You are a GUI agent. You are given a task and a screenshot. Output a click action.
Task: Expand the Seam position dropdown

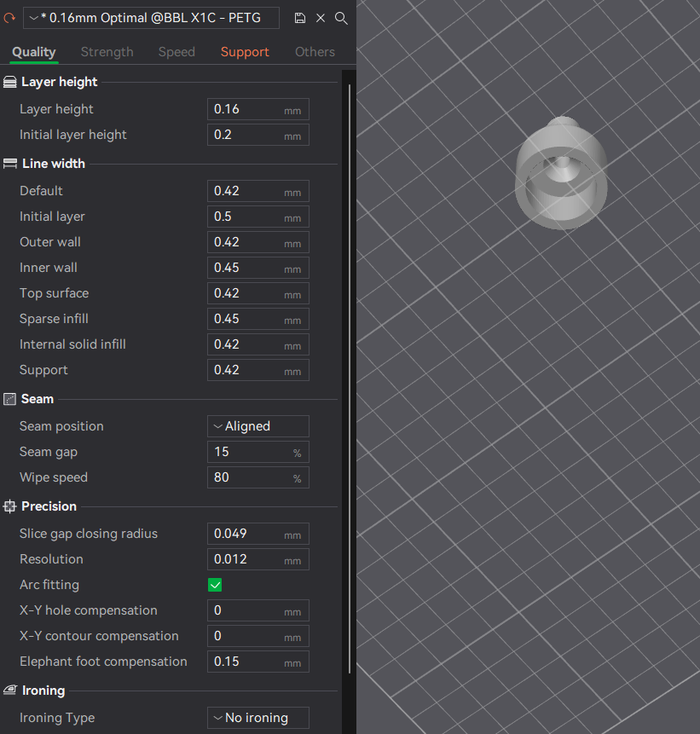click(257, 426)
